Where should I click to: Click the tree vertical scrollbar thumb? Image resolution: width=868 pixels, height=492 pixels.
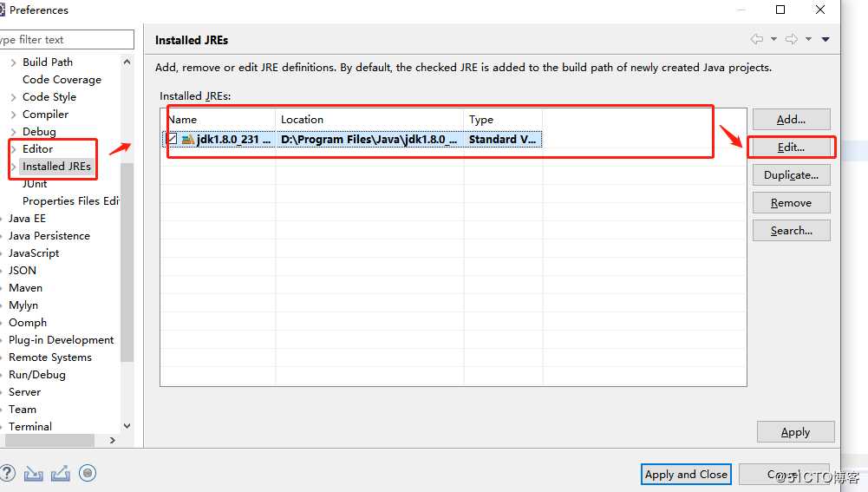click(127, 261)
